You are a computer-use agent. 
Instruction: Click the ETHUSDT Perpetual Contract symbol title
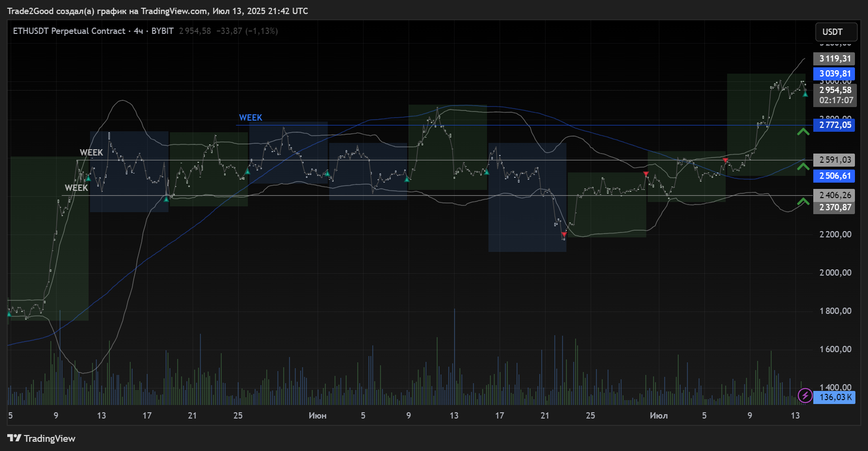click(69, 31)
